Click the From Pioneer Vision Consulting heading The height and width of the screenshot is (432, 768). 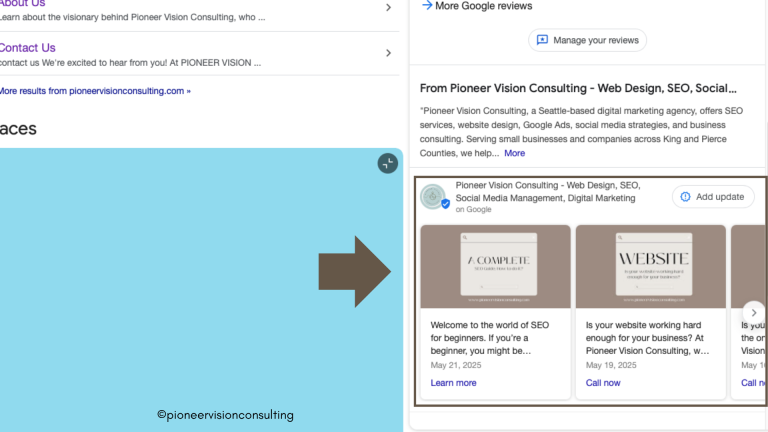coord(578,88)
